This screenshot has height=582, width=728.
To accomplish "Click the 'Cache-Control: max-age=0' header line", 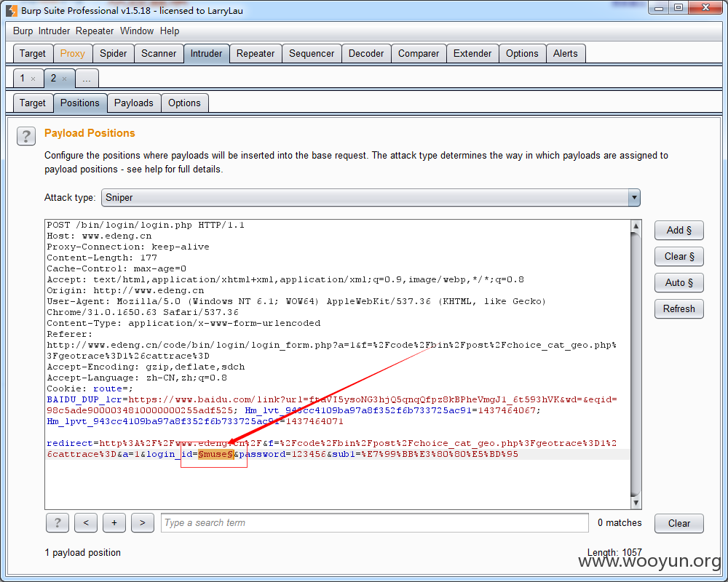I will 116,268.
